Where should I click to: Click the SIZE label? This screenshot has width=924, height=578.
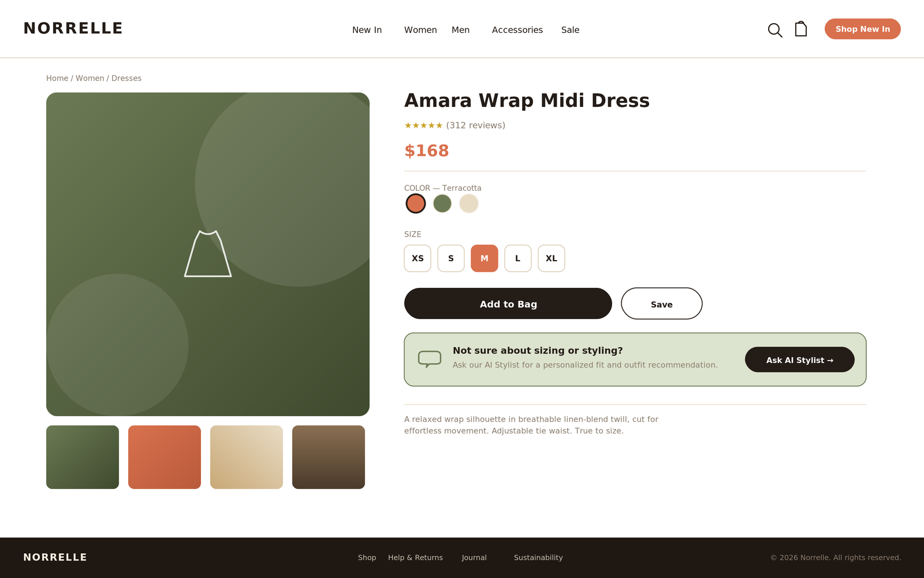pyautogui.click(x=413, y=235)
